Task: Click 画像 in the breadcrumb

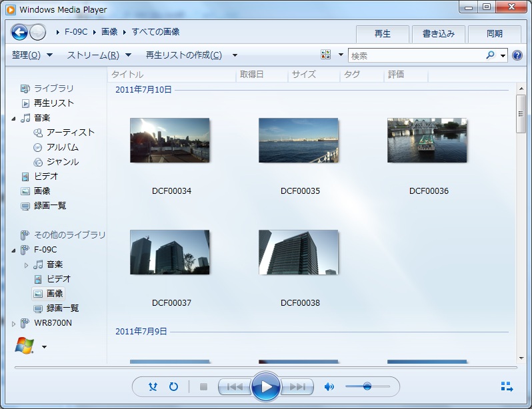Action: (109, 32)
